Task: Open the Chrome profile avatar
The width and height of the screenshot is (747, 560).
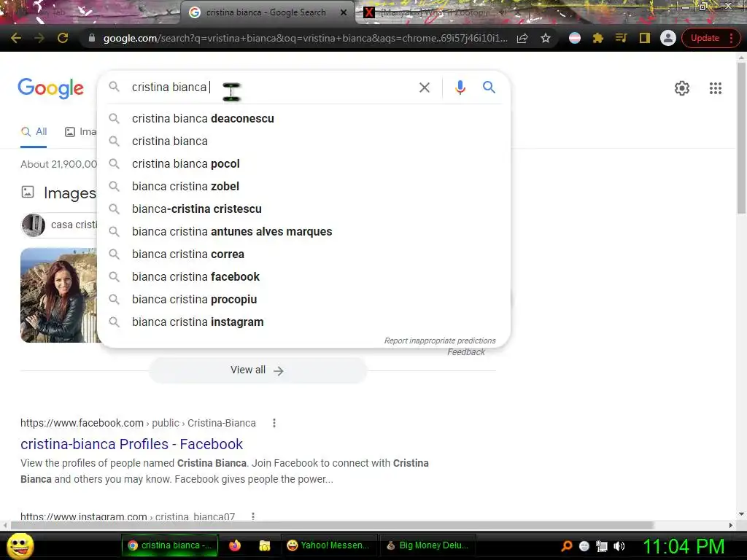Action: [668, 38]
